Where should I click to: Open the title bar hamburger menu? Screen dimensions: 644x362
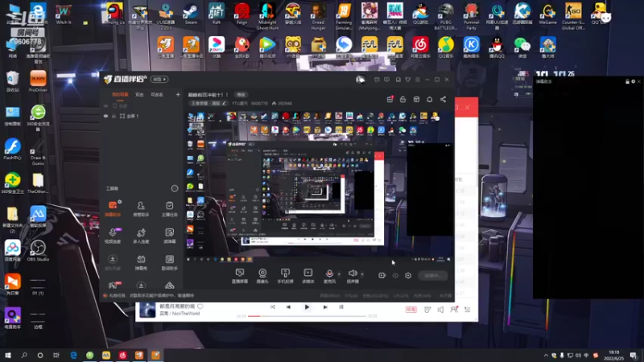pos(418,80)
